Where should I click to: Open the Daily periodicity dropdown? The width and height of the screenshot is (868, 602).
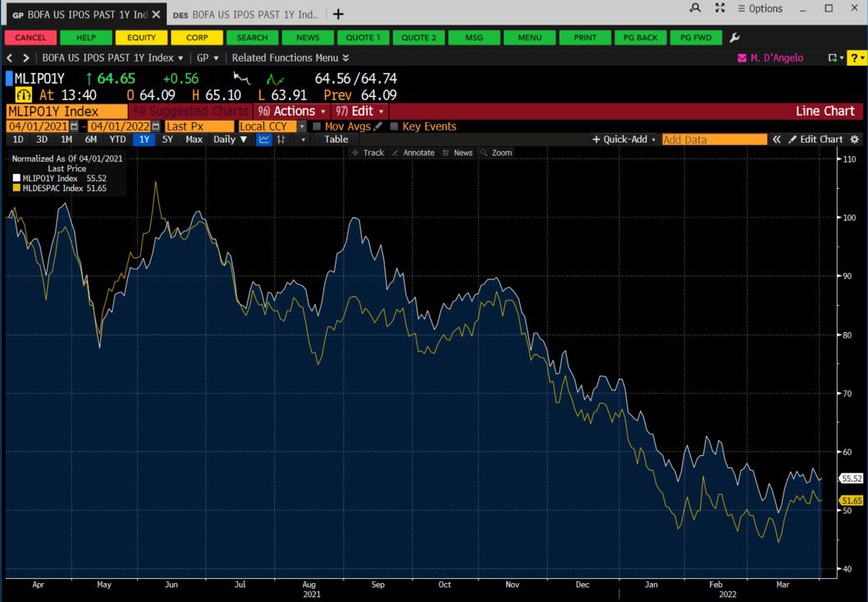(231, 139)
